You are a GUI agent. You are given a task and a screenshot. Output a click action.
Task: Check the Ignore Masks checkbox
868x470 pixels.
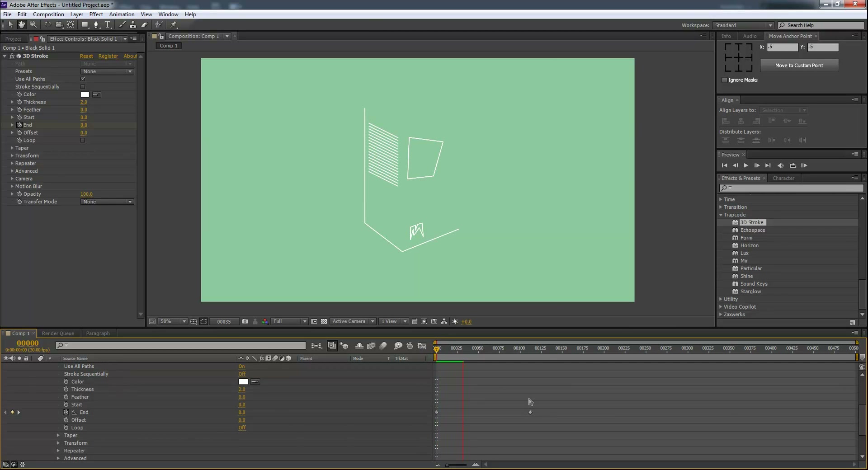(x=725, y=80)
